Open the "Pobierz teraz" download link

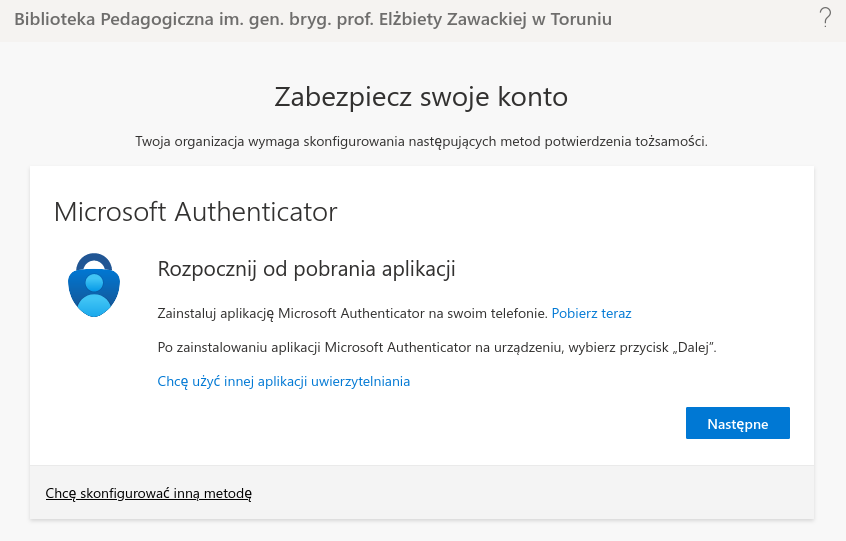tap(591, 313)
